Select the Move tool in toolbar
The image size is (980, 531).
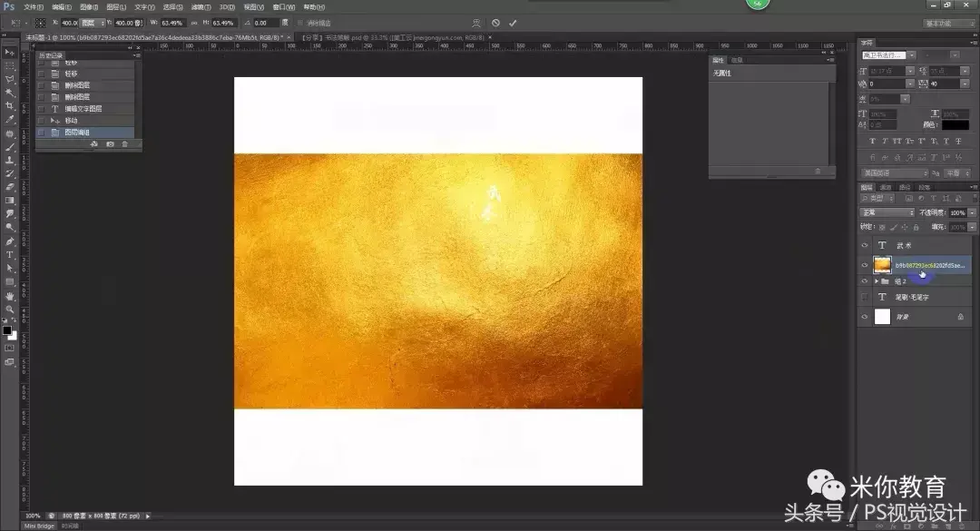point(10,53)
